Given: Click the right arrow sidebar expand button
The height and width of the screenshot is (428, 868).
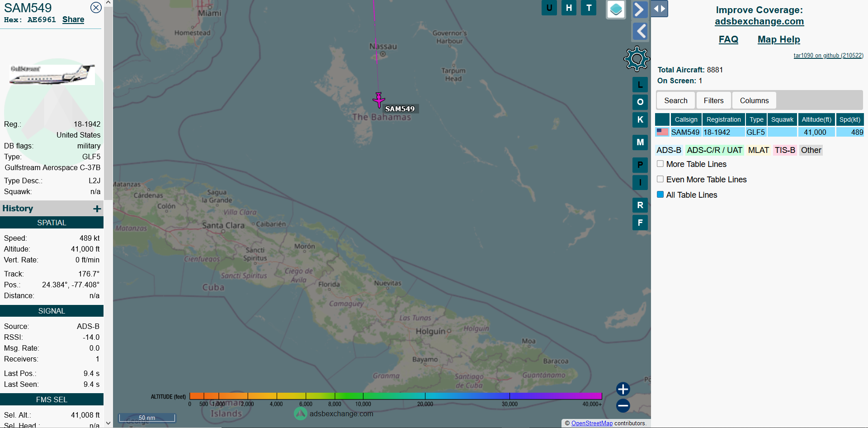Looking at the screenshot, I should point(640,9).
